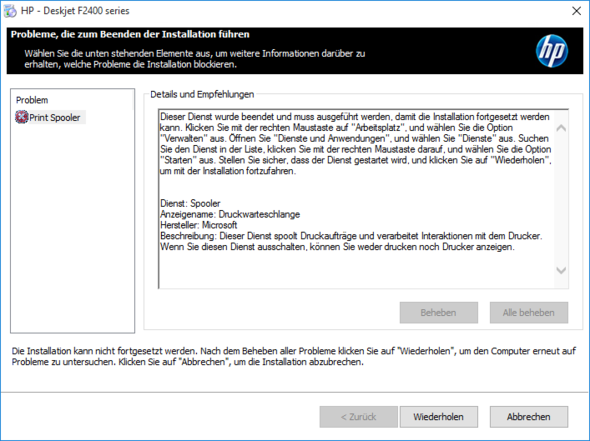Click the Beheben button

[439, 312]
